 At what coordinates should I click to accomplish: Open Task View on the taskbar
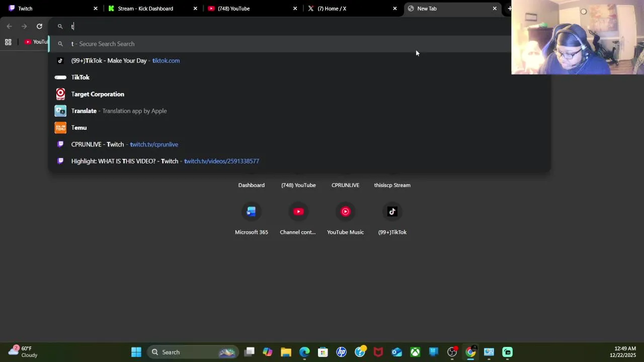tap(250, 352)
